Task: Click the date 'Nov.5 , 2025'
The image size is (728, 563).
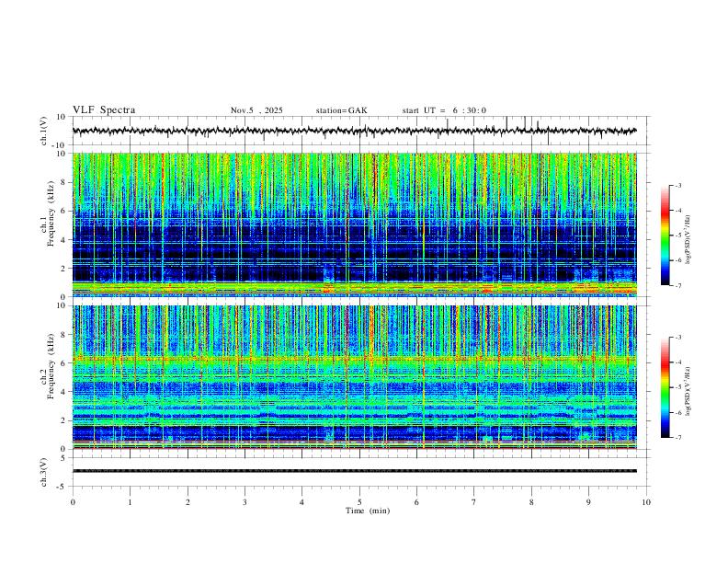Action: pyautogui.click(x=256, y=110)
